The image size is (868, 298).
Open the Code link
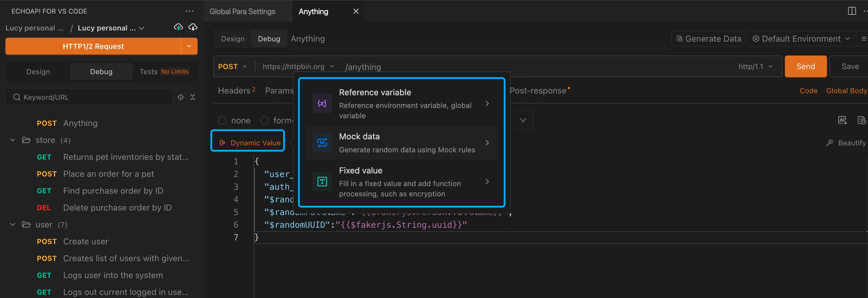tap(808, 90)
